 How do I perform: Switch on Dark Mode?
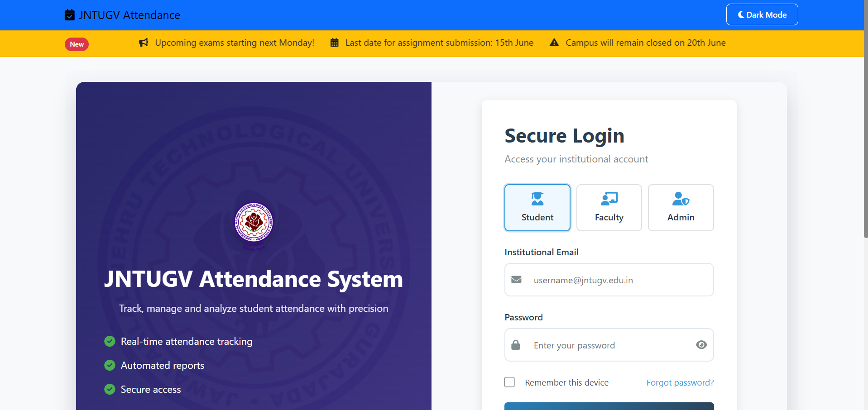762,14
